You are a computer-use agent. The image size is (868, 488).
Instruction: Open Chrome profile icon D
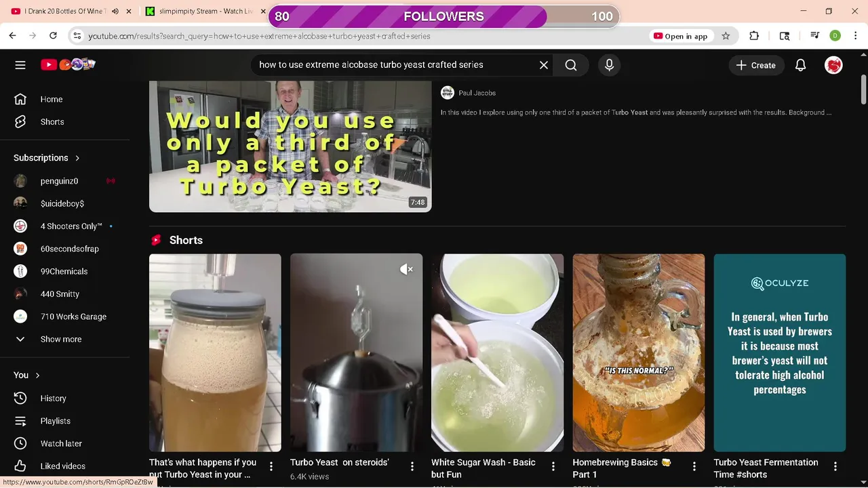coord(835,36)
